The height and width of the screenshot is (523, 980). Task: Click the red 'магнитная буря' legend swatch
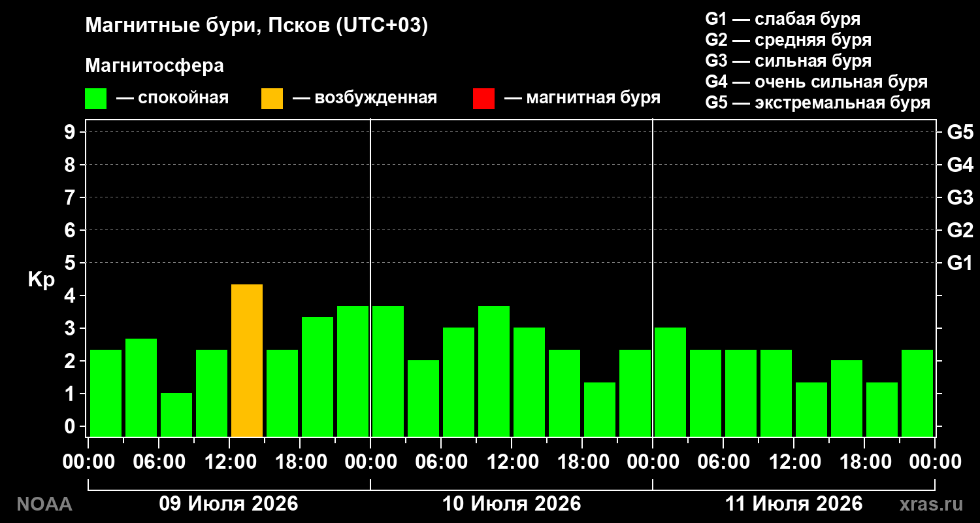(x=483, y=99)
